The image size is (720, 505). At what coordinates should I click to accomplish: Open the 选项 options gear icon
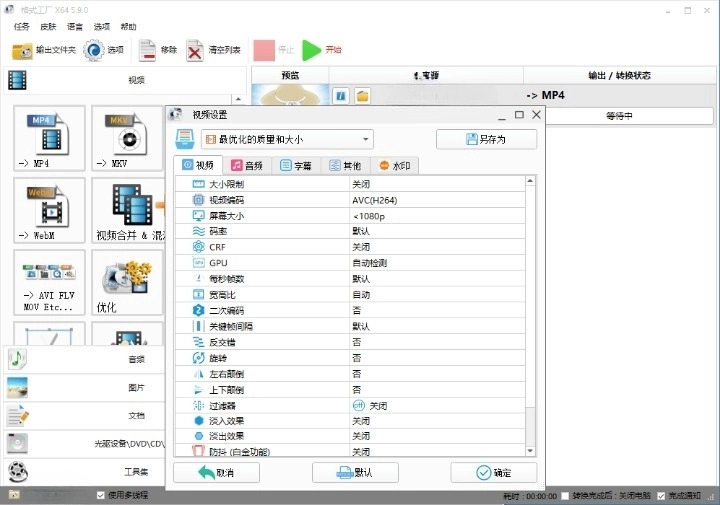point(94,50)
